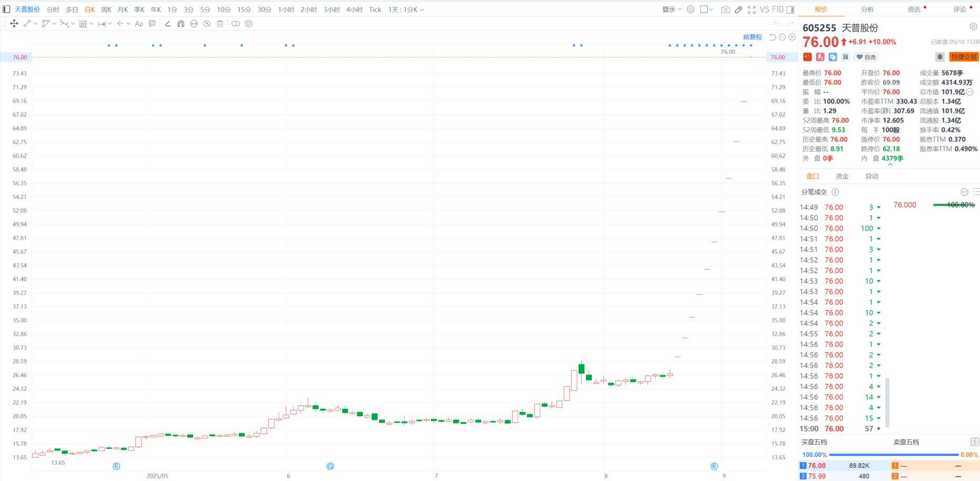Click the 快捷交易 quick trade button
This screenshot has height=481, width=980.
point(964,57)
